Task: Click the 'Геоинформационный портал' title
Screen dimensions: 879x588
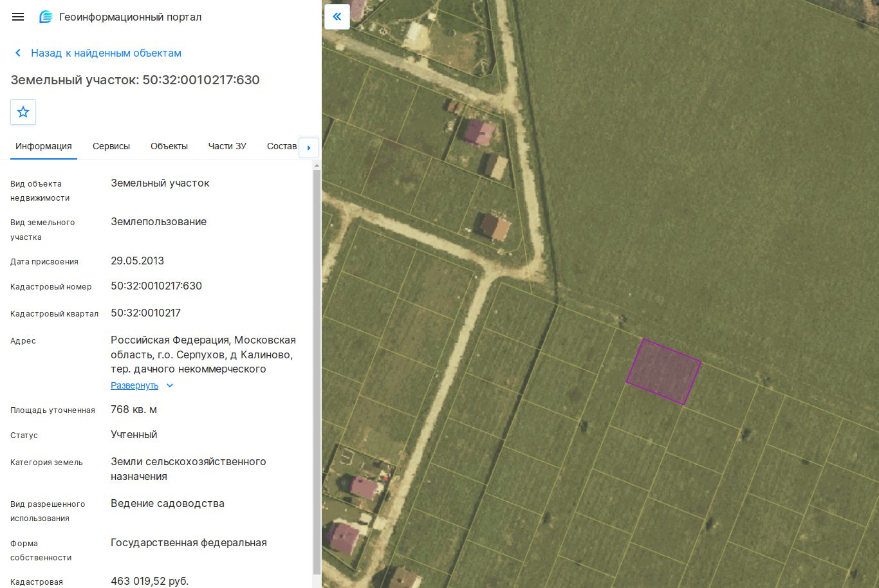Action: point(131,17)
